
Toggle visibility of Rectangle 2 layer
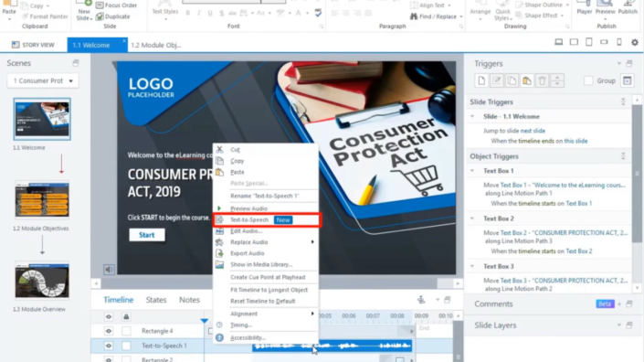[x=109, y=359]
